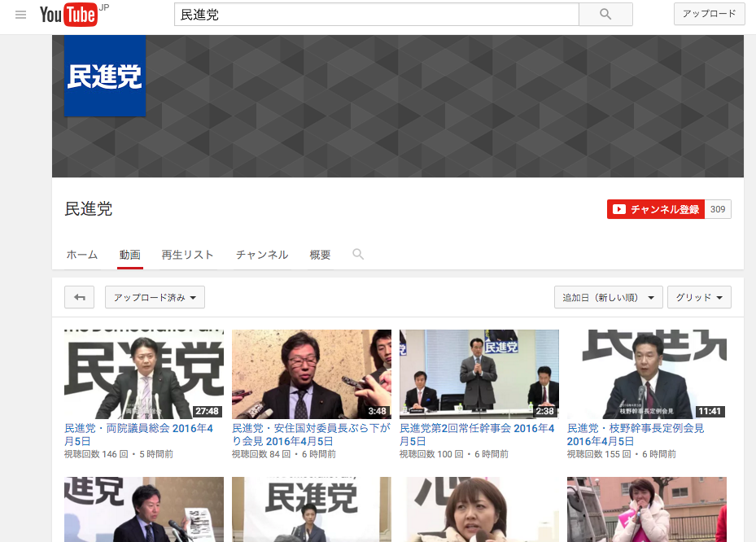Open the 枝野幹事長定例会見 video title link

[x=635, y=435]
